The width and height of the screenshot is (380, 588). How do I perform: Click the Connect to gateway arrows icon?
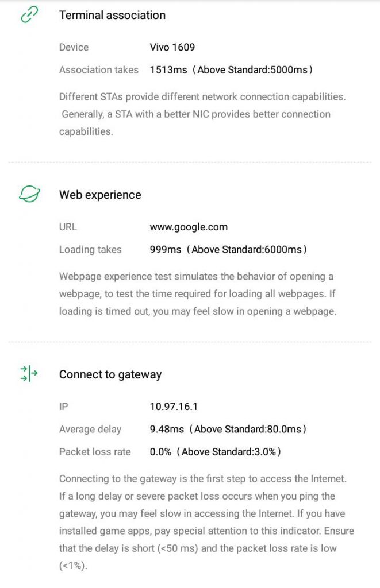(x=29, y=374)
